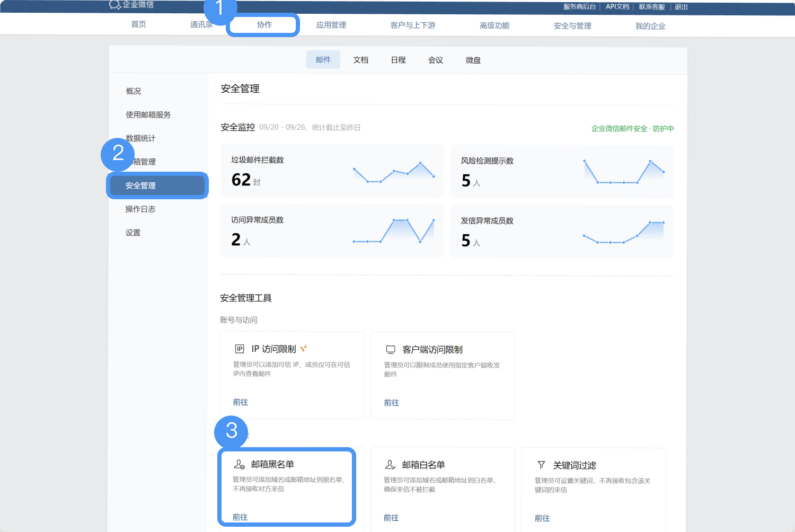
Task: Click 退出 to log out
Action: click(x=681, y=7)
